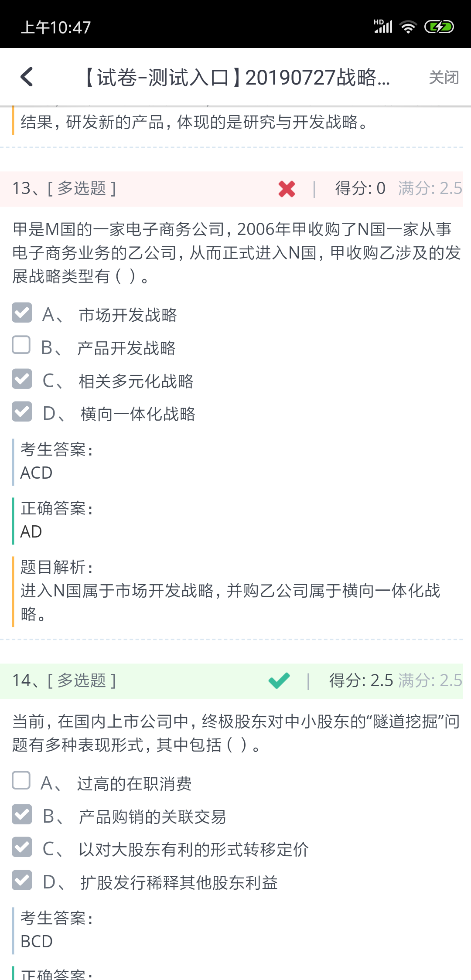Tap the back arrow icon
The height and width of the screenshot is (980, 471).
(27, 77)
